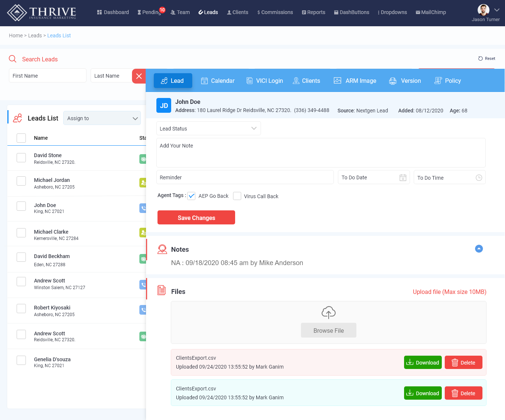Click Michael Jordan's yellow status icon
505x420 pixels.
point(143,183)
